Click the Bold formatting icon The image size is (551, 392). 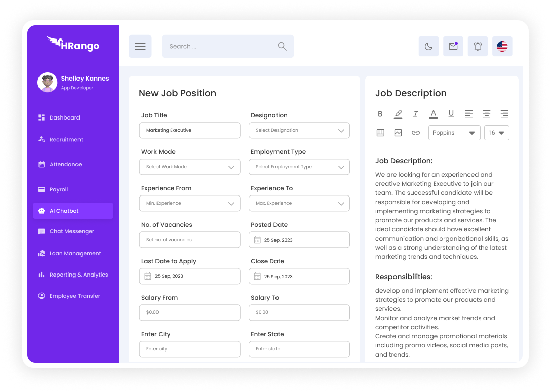click(380, 114)
